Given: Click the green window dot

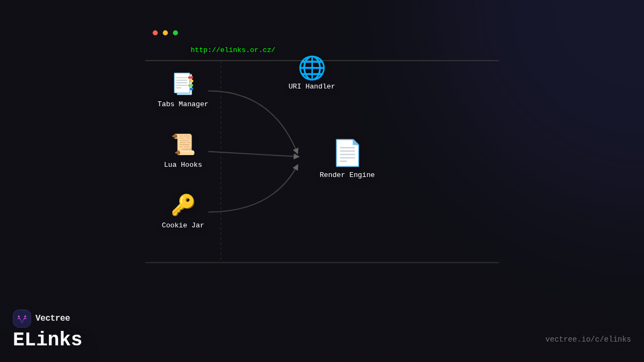Looking at the screenshot, I should pyautogui.click(x=175, y=33).
